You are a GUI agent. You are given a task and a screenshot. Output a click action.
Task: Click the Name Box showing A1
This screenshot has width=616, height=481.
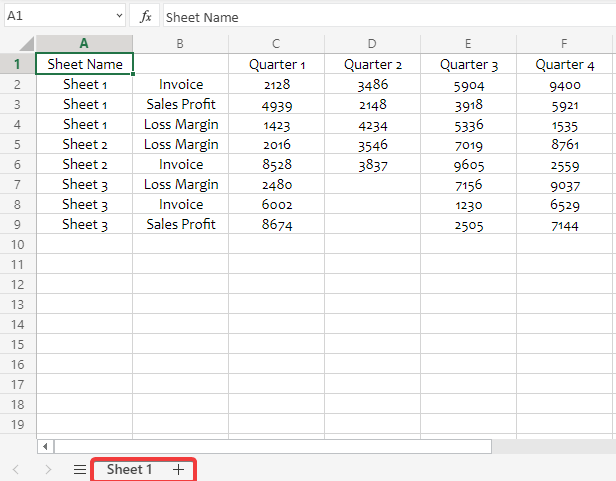pos(65,16)
